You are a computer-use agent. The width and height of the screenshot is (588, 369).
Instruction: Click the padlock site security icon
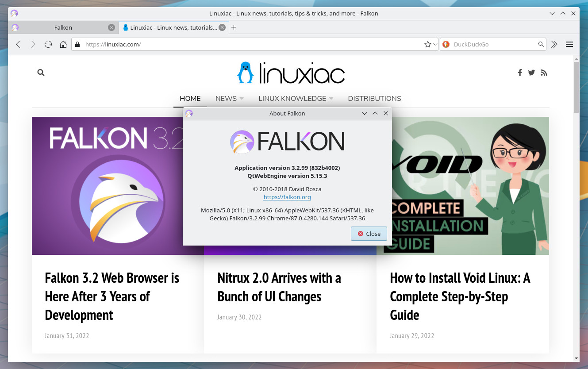tap(77, 44)
